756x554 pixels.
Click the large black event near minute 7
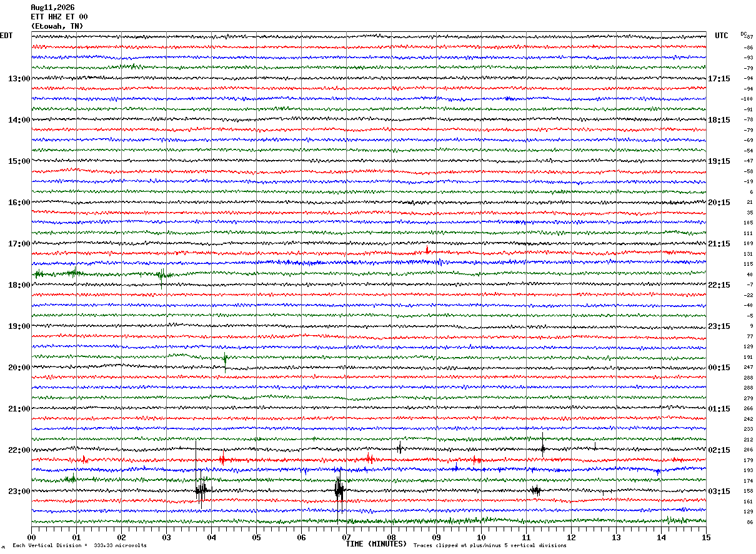339,490
